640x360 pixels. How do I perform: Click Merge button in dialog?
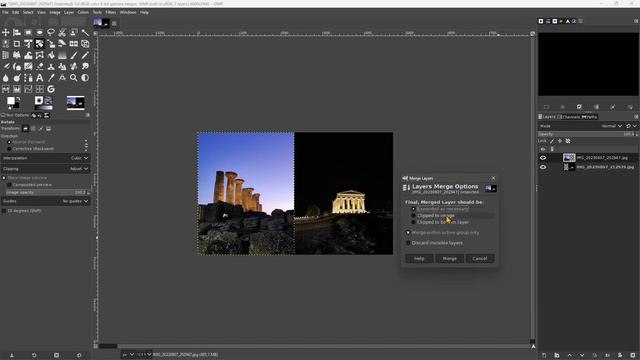(x=449, y=259)
